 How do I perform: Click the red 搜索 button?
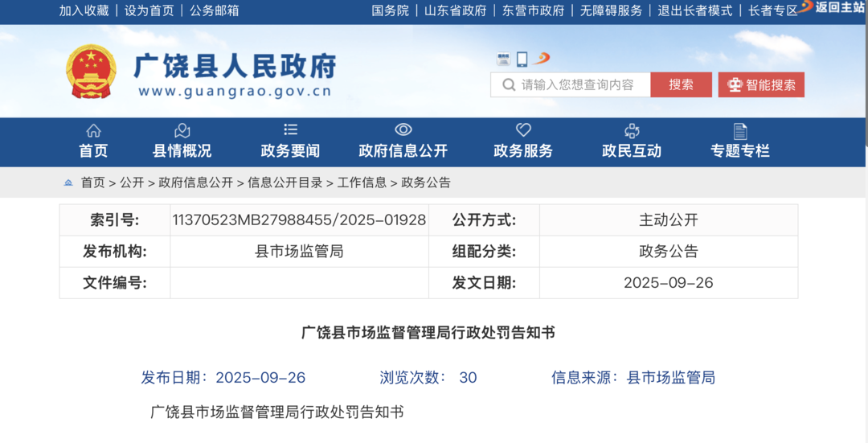pos(681,84)
